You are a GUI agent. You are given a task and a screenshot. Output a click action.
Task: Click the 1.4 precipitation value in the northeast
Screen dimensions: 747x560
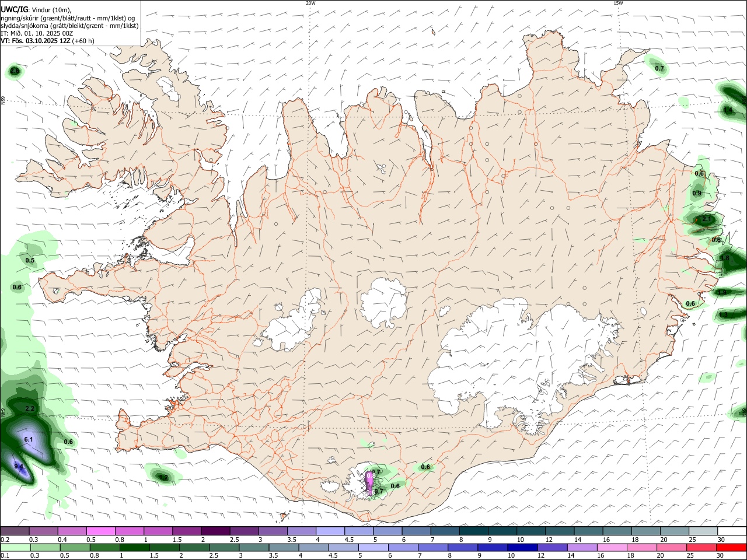coord(728,110)
